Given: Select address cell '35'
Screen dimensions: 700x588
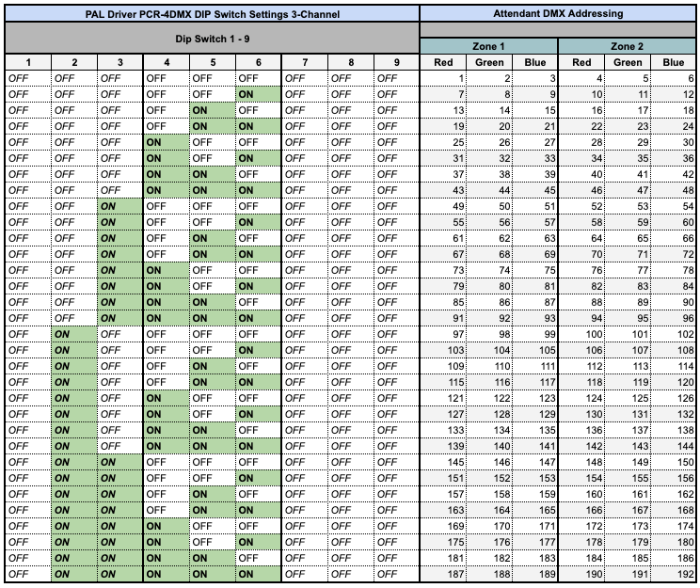Looking at the screenshot, I should (x=628, y=158).
